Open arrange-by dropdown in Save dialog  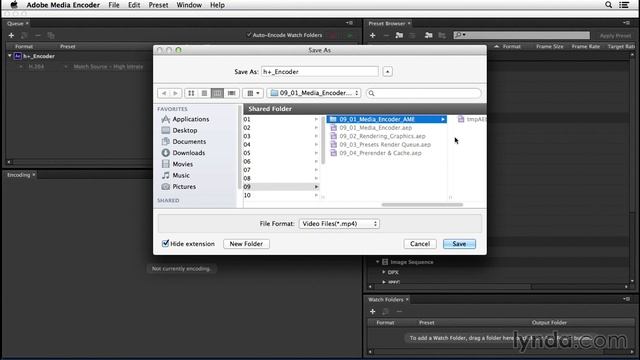coord(253,93)
